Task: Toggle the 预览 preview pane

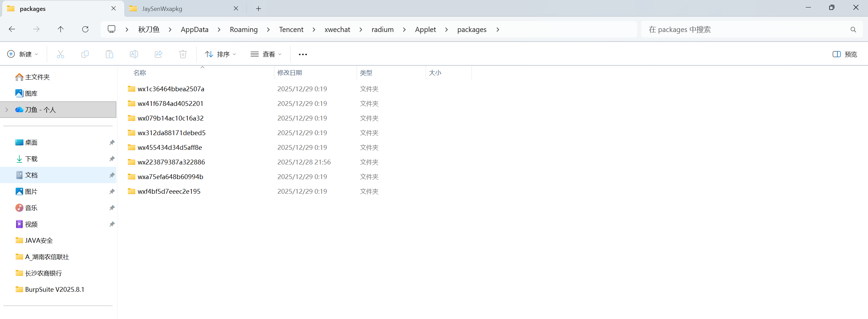Action: [x=845, y=54]
